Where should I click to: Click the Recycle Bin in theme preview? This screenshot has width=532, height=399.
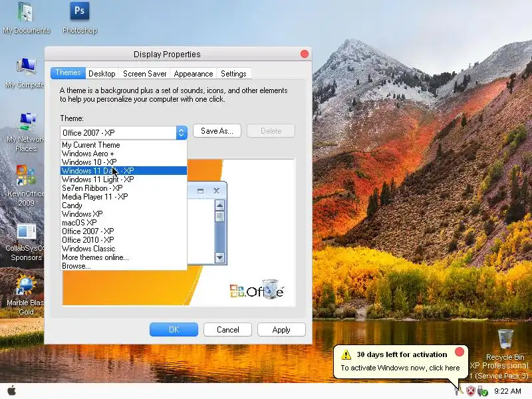[271, 289]
